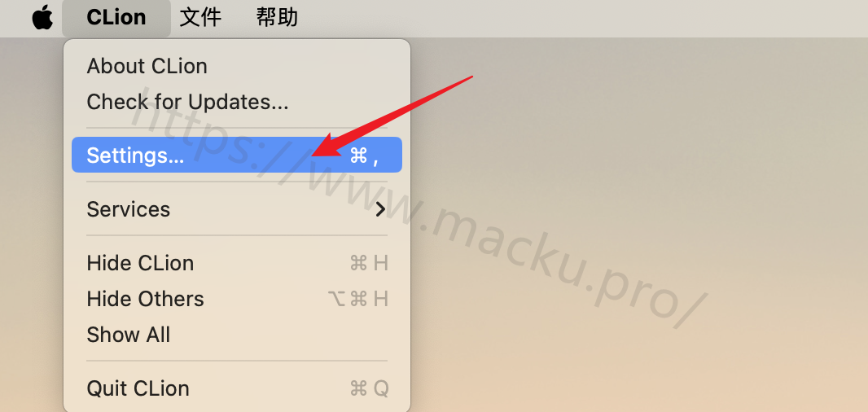Select Hide Others in the menu
Screen dimensions: 868x412
click(237, 299)
